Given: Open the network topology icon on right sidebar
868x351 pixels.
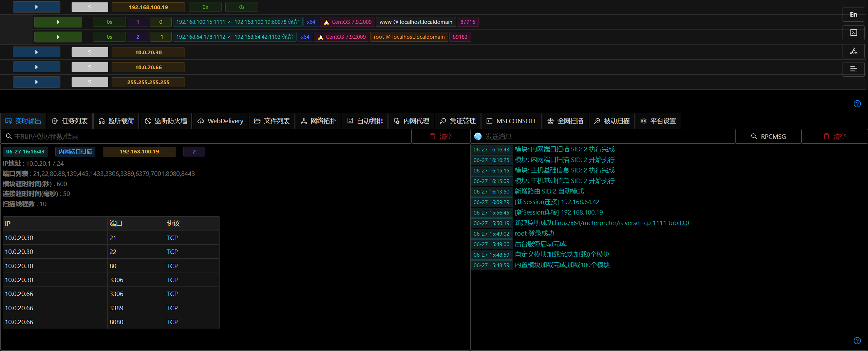Looking at the screenshot, I should 853,51.
